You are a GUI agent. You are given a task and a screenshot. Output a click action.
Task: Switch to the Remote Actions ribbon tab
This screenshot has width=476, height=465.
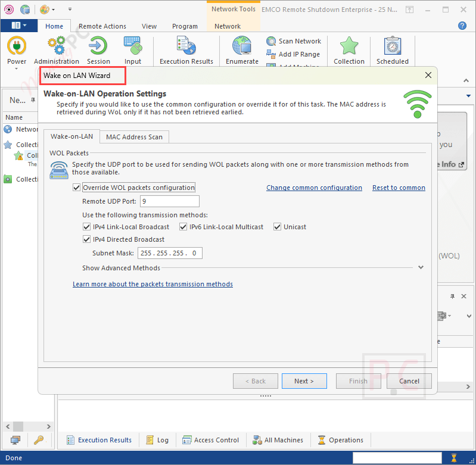102,26
